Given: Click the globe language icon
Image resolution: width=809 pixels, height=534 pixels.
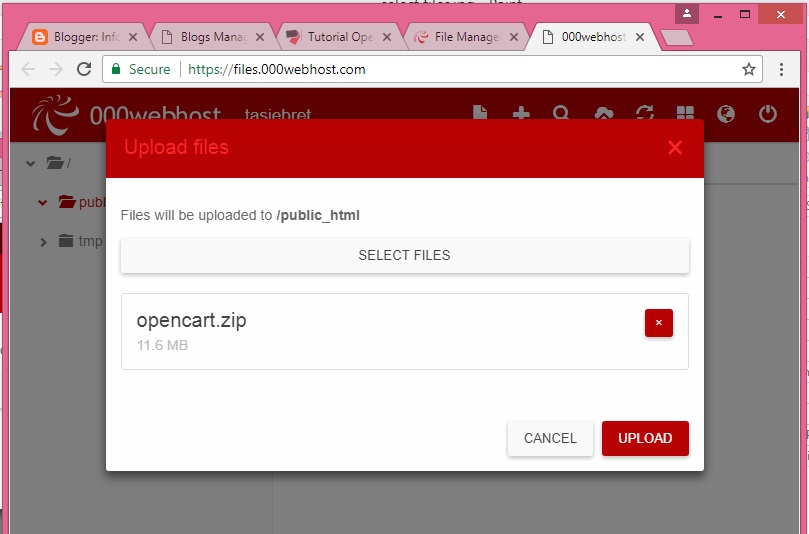Looking at the screenshot, I should (x=726, y=114).
